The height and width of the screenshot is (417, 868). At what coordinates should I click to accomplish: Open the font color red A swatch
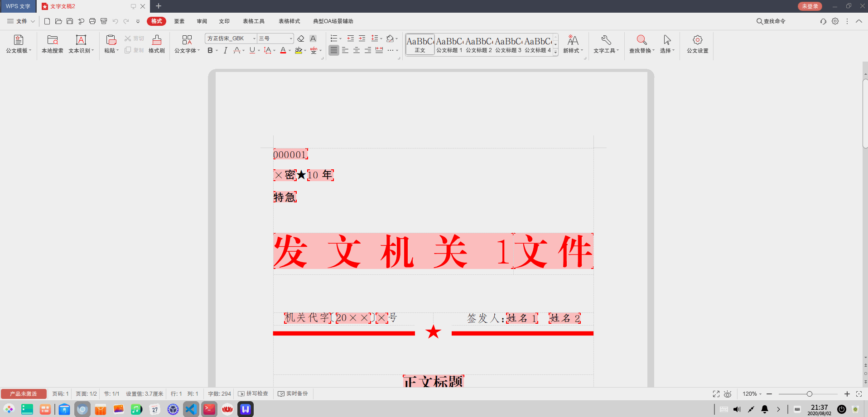pyautogui.click(x=283, y=50)
